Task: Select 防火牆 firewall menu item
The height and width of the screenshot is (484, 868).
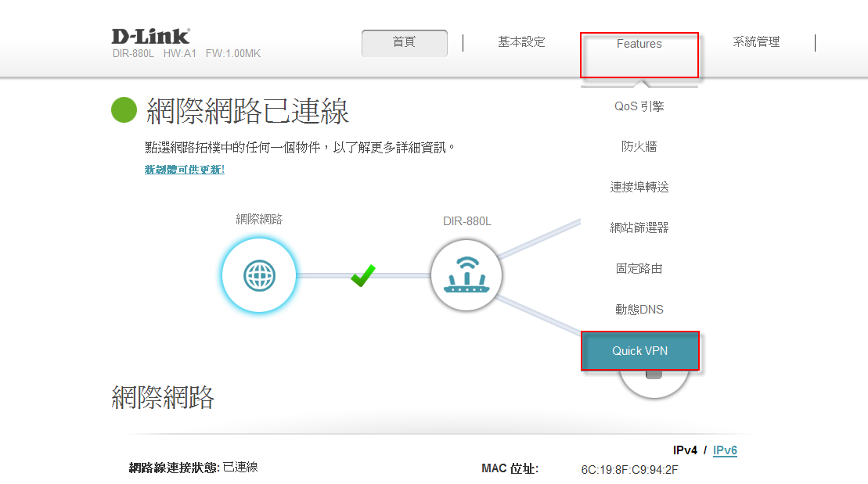Action: pos(639,147)
